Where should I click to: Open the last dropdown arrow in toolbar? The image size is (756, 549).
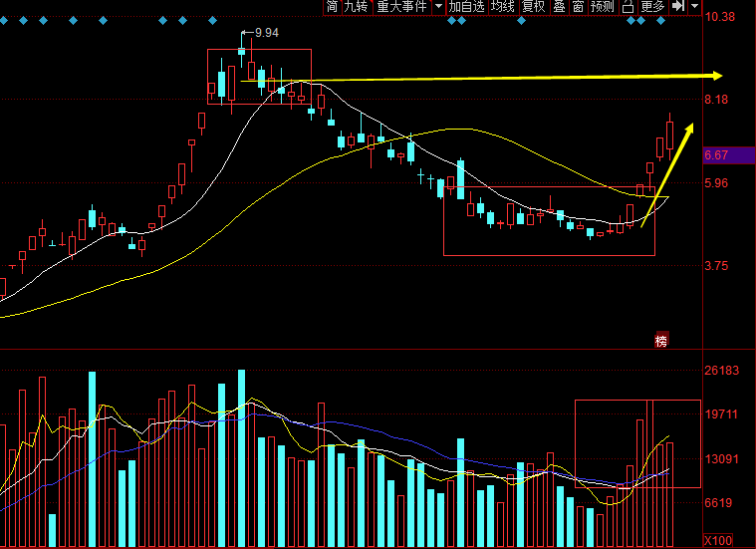(695, 7)
